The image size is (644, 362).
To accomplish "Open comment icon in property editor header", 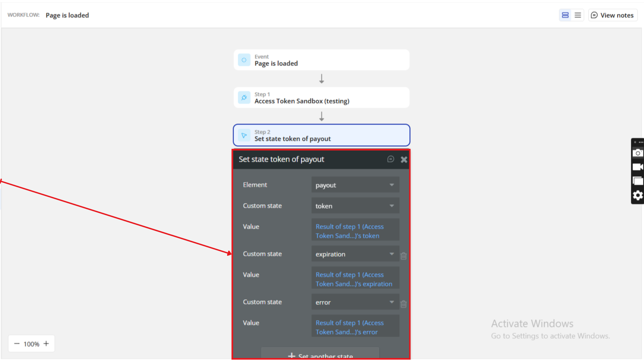I will [390, 159].
